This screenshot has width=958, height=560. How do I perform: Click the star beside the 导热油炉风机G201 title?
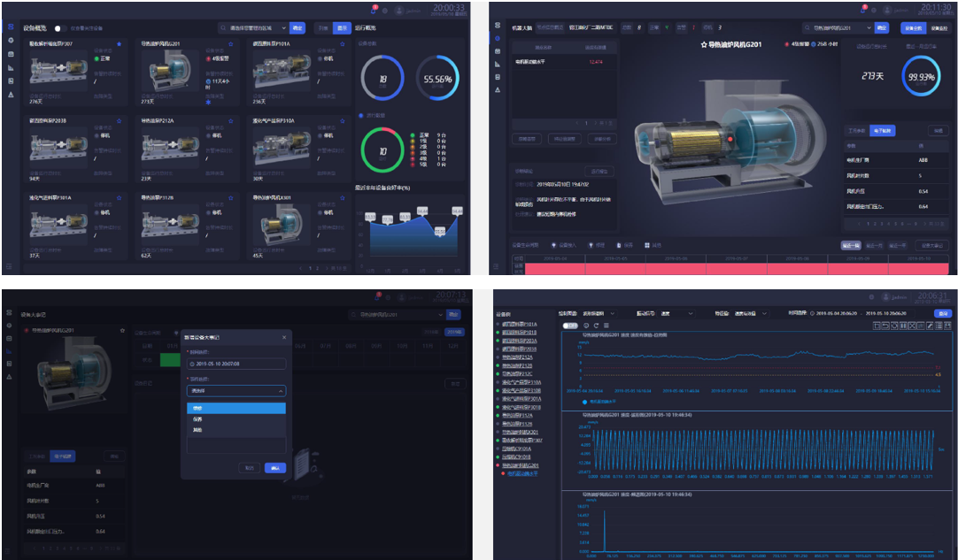click(704, 44)
